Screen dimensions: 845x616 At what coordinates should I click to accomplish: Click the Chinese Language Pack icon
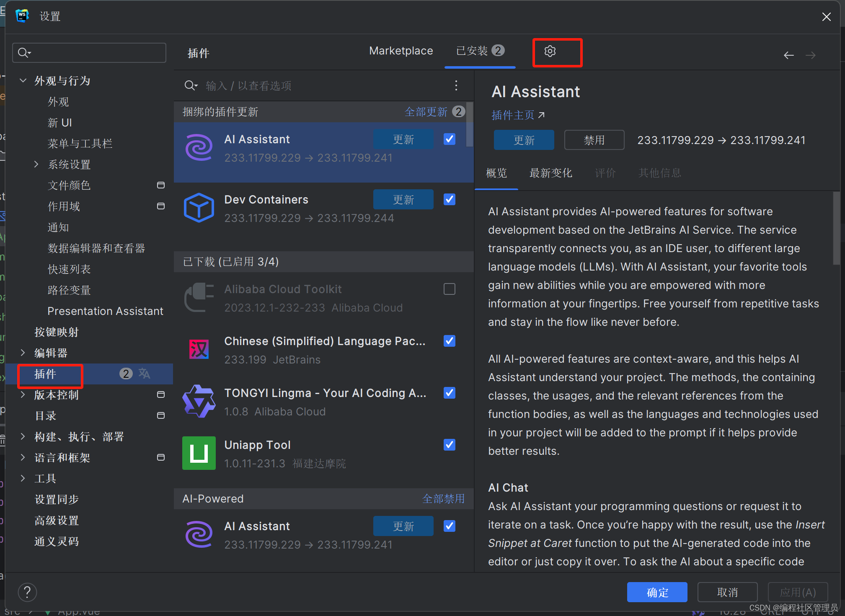pos(199,349)
